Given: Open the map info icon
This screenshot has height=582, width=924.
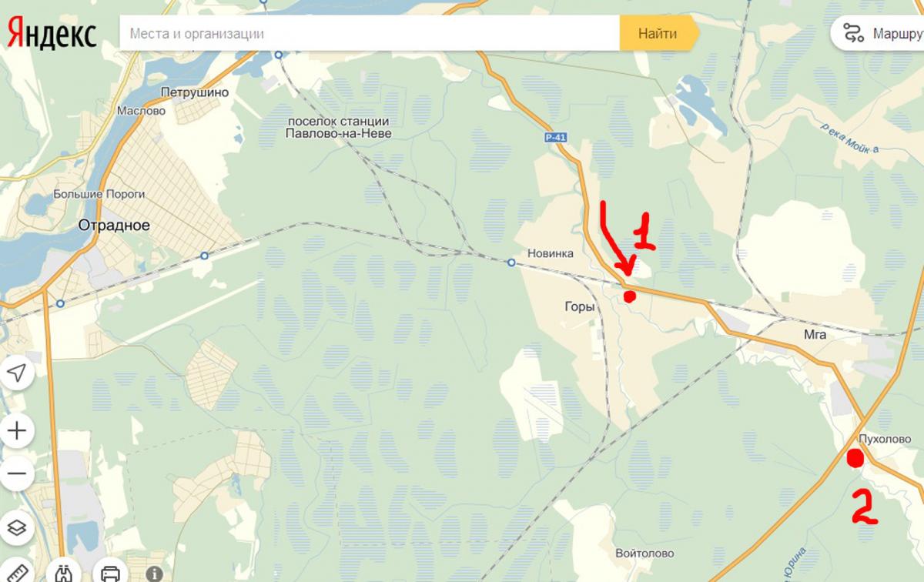Looking at the screenshot, I should (x=154, y=574).
